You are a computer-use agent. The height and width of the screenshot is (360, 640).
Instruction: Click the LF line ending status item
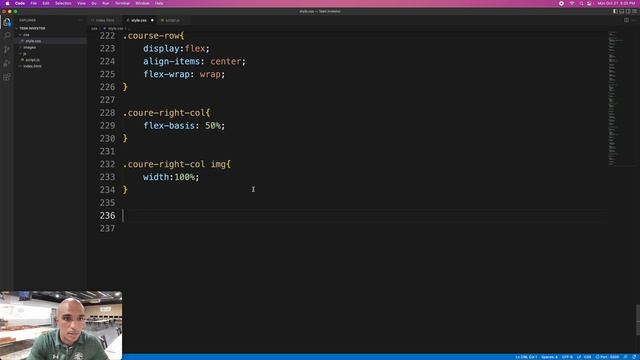(x=579, y=357)
